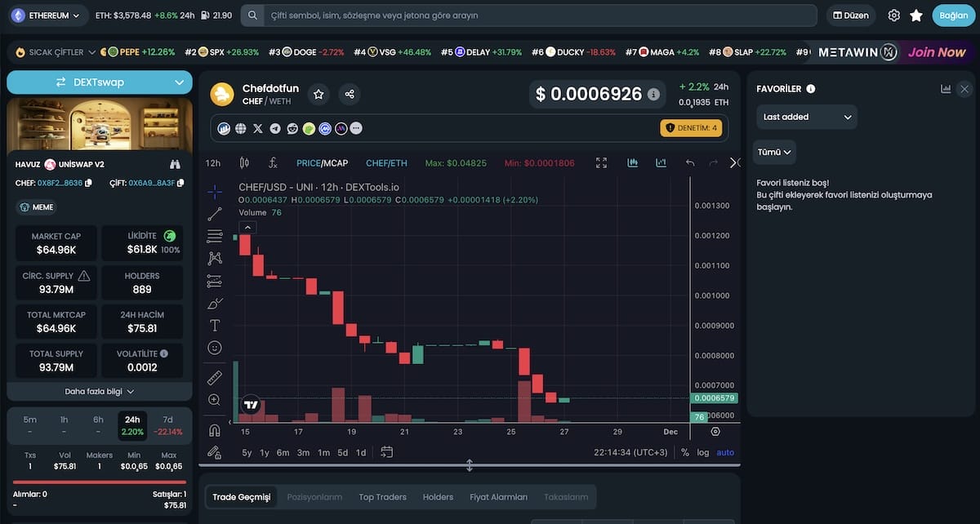980x524 pixels.
Task: Switch chart pair to CHEF/ETH
Action: coord(386,163)
